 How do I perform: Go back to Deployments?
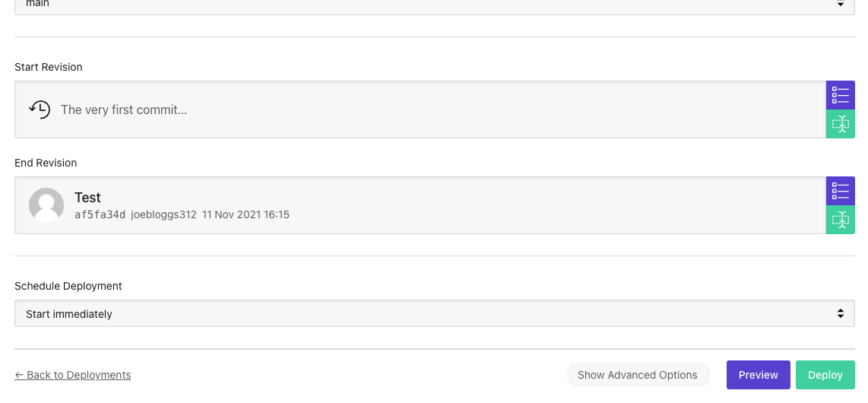pyautogui.click(x=73, y=375)
